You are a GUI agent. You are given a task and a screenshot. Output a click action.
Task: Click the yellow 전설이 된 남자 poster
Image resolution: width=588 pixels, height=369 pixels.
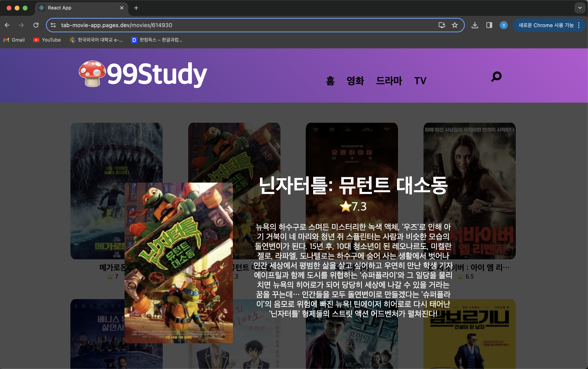point(469,334)
